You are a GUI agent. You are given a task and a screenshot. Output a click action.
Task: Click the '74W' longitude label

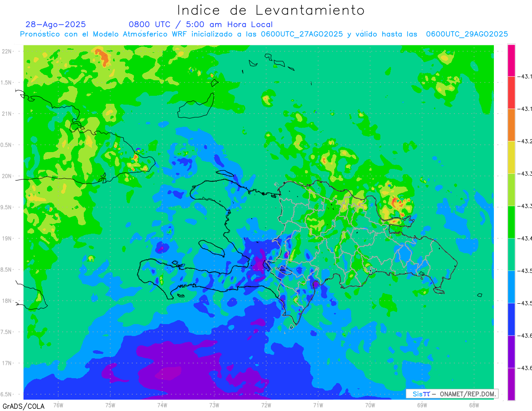coord(162,405)
